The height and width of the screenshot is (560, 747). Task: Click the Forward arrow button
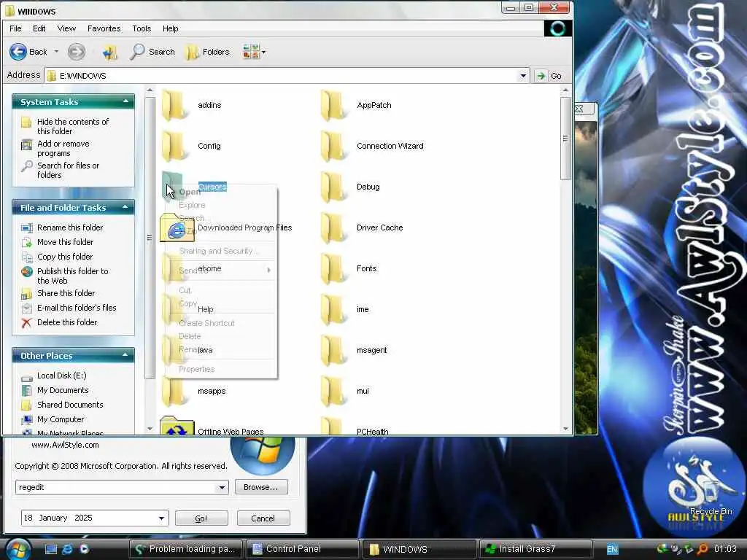click(76, 52)
